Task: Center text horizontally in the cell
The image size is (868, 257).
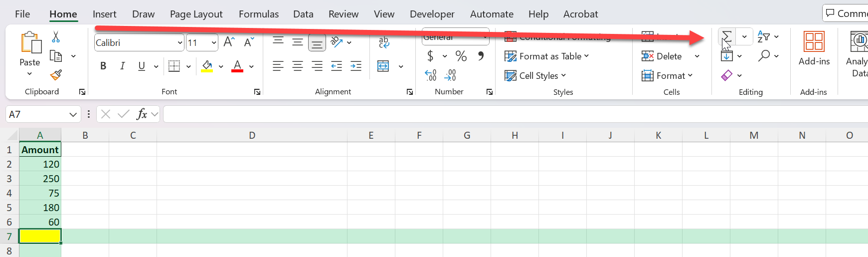Action: click(298, 66)
